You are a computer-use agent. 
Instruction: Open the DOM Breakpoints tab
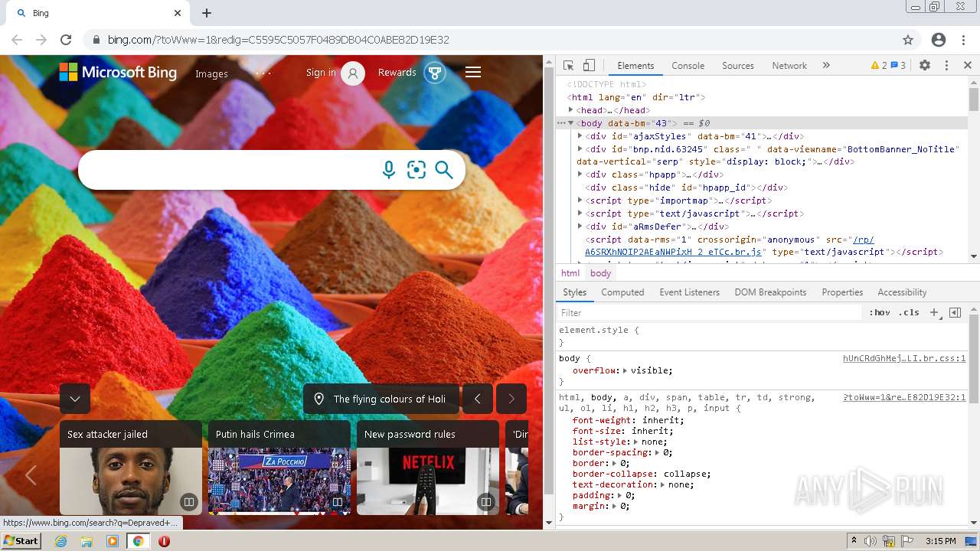[x=770, y=292]
